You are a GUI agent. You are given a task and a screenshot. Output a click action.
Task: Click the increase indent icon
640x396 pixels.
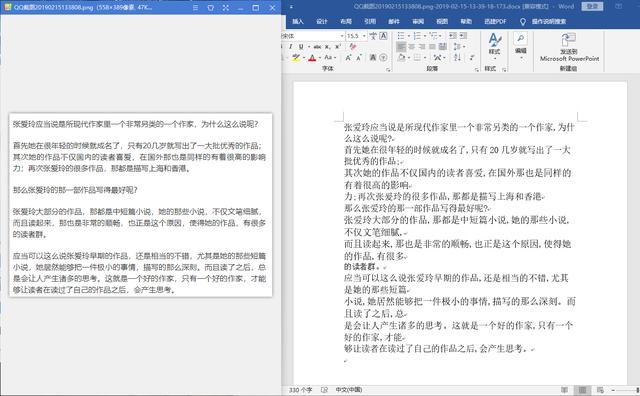coord(463,36)
